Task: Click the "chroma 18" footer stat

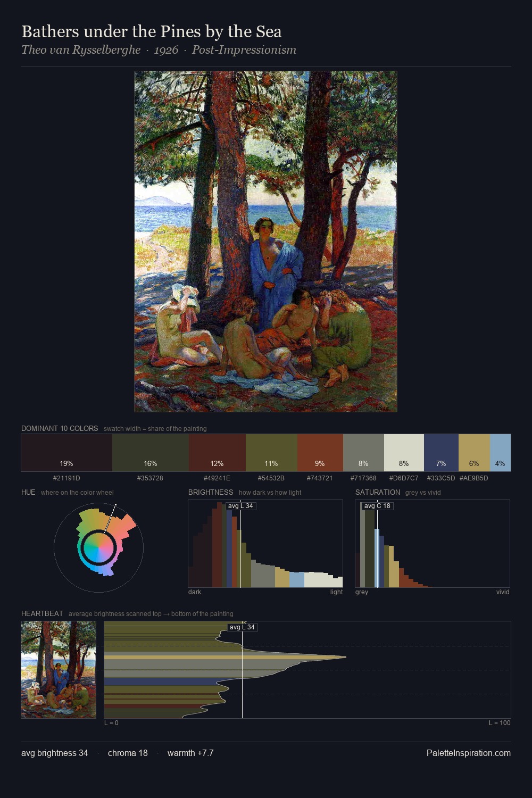Action: [128, 753]
